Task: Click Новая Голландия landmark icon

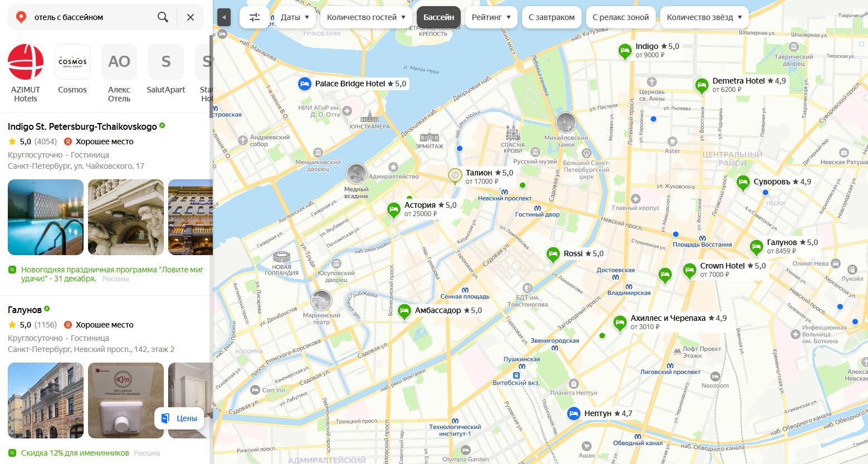Action: (x=281, y=257)
